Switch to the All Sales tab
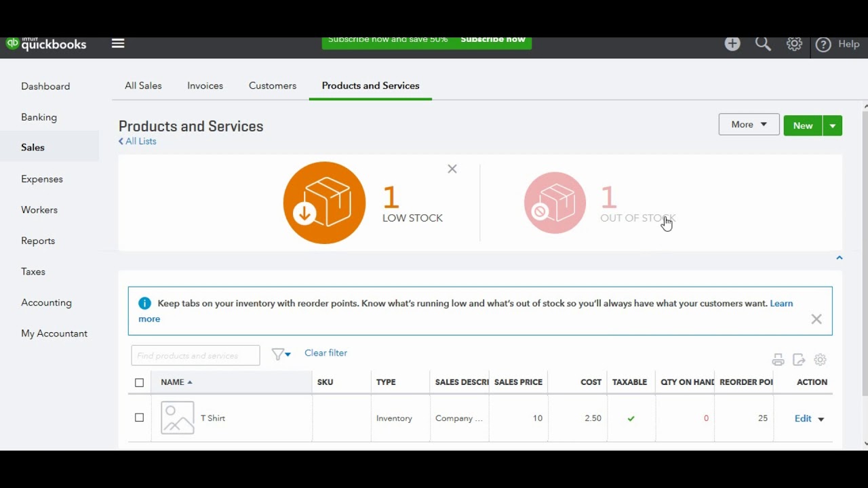 pos(143,85)
